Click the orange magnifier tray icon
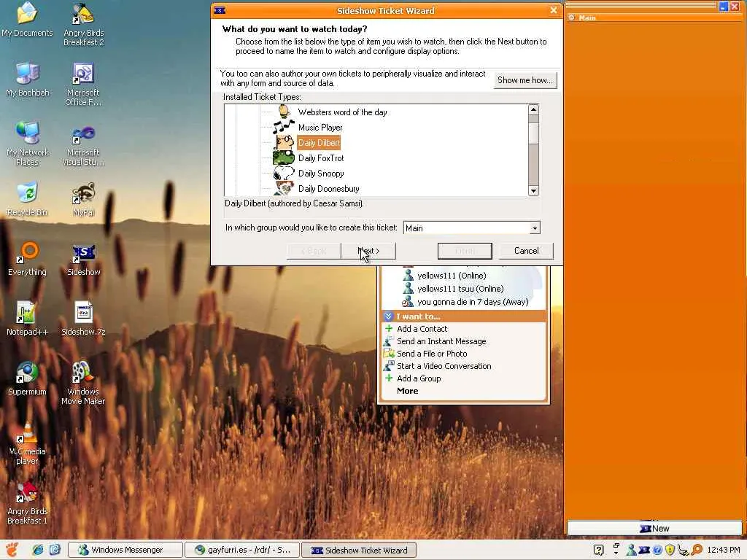The height and width of the screenshot is (560, 747). coord(697,550)
